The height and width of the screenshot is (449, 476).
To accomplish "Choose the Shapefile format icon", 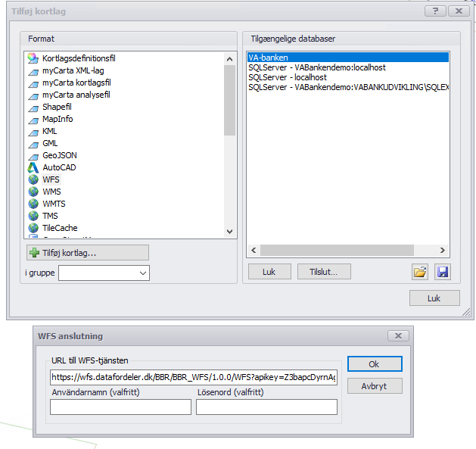I will [x=33, y=107].
